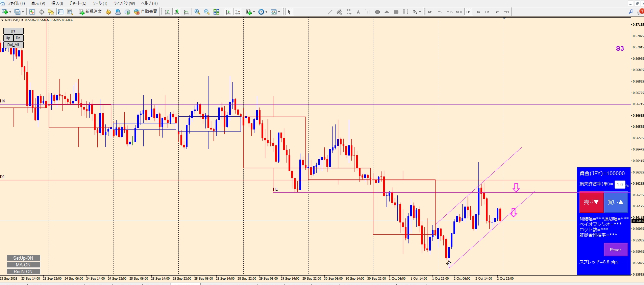Open the ファイル (F) menu
Screen dimensions: 644x285
[x=16, y=3]
